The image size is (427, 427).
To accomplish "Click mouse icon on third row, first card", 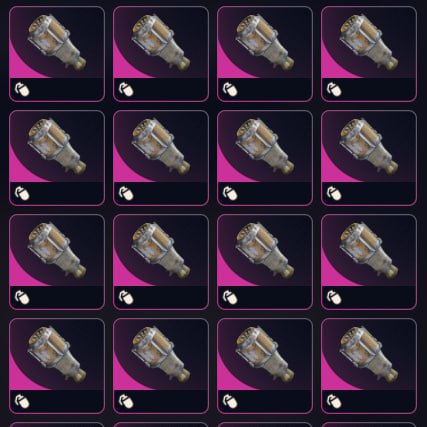I will click(x=22, y=297).
